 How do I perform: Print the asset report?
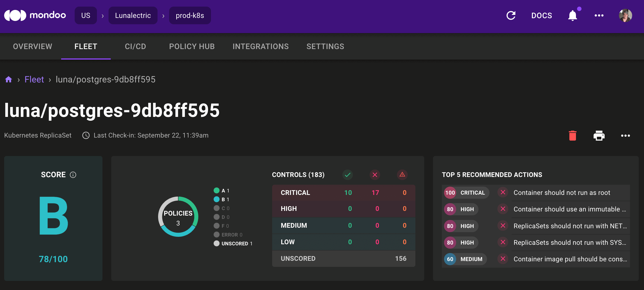point(599,136)
